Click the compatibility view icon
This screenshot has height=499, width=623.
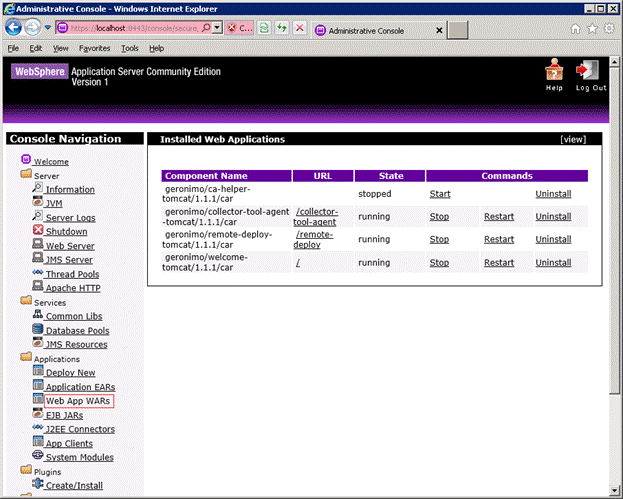264,28
